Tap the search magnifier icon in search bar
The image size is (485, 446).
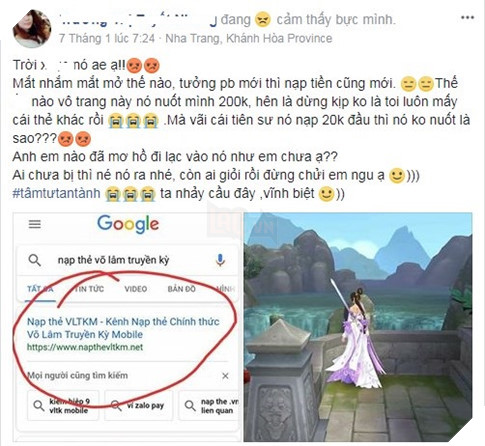click(x=35, y=260)
